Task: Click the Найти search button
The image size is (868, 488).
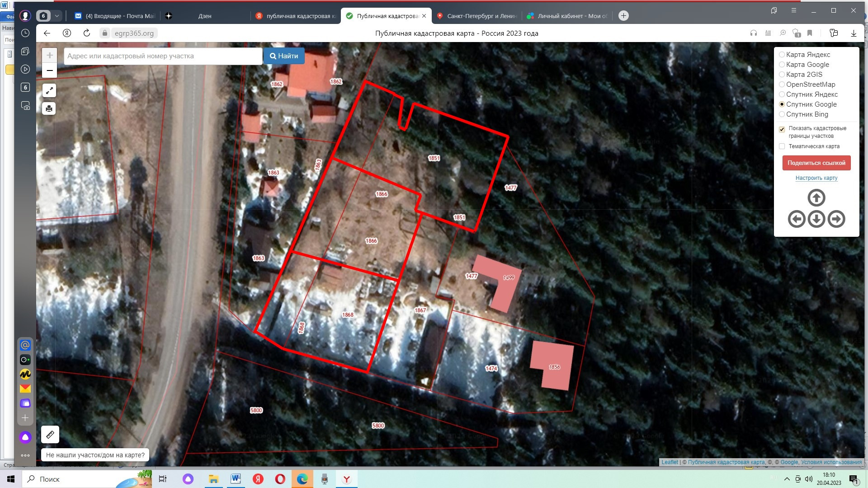Action: tap(284, 56)
